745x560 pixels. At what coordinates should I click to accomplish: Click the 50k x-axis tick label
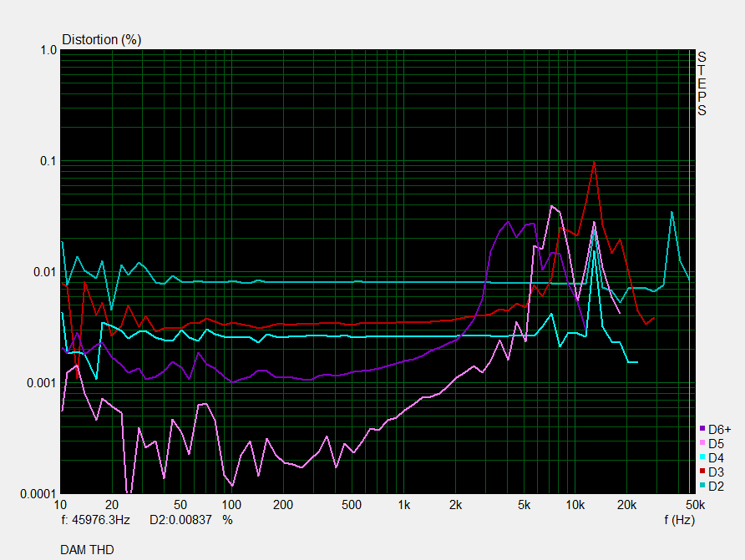[x=695, y=505]
